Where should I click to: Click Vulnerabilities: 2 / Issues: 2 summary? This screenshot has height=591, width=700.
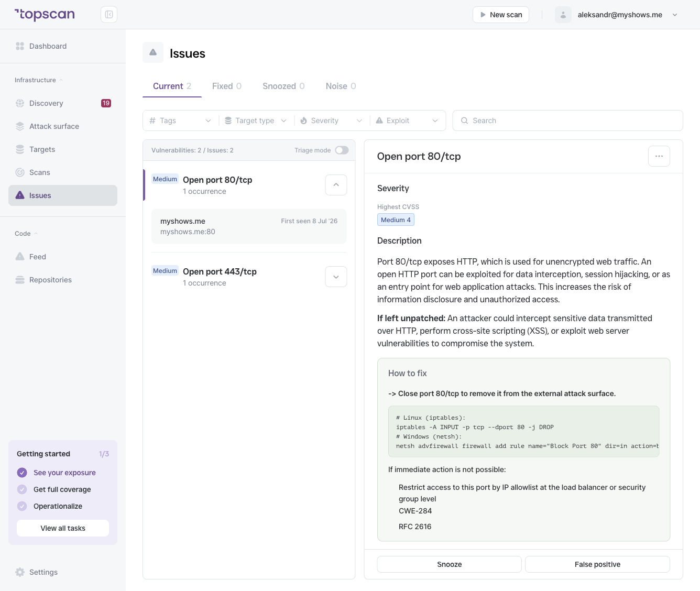click(192, 150)
